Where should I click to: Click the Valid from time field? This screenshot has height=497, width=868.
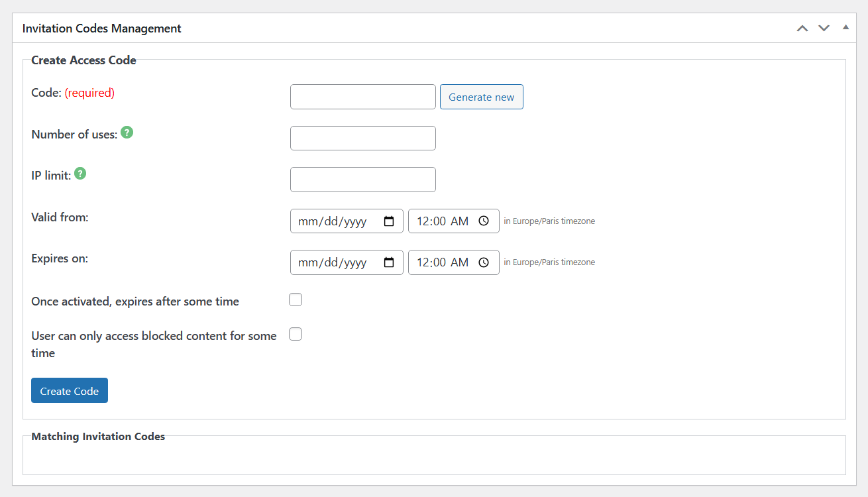point(454,221)
